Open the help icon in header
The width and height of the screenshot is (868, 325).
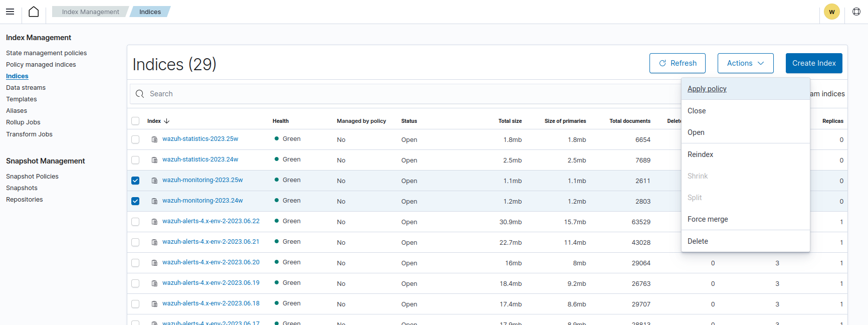coord(856,12)
